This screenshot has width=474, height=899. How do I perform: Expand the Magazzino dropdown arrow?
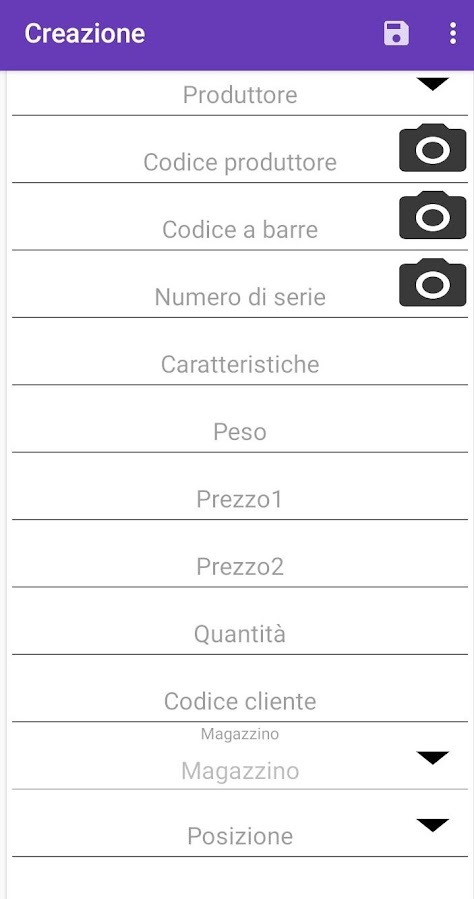click(x=433, y=758)
